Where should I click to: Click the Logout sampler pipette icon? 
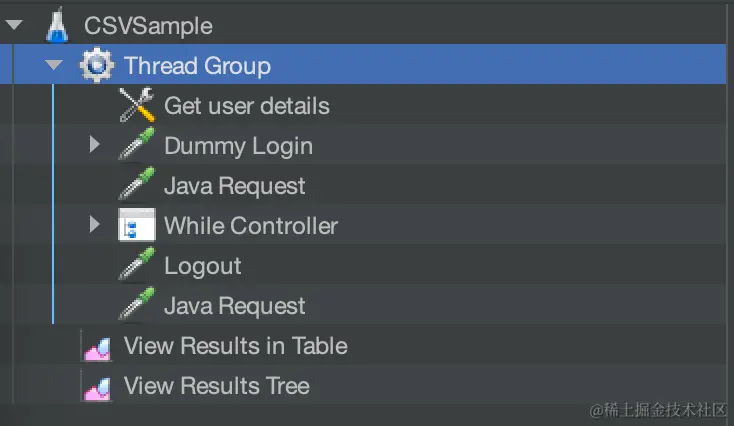click(137, 266)
